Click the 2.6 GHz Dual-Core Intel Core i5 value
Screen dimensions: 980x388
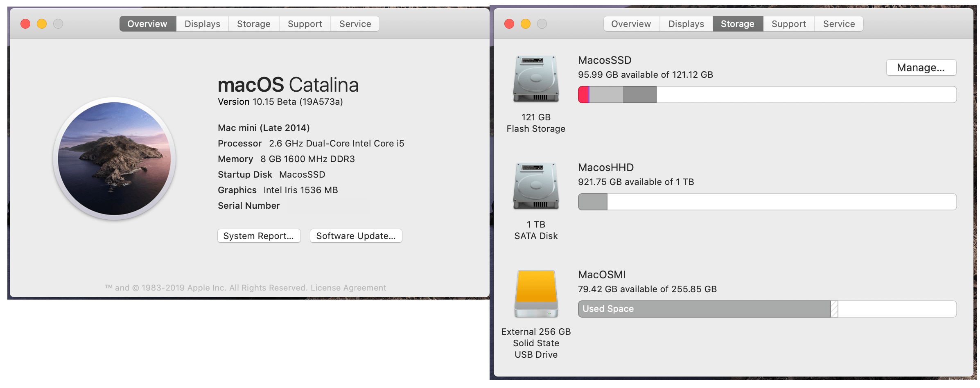pyautogui.click(x=336, y=143)
